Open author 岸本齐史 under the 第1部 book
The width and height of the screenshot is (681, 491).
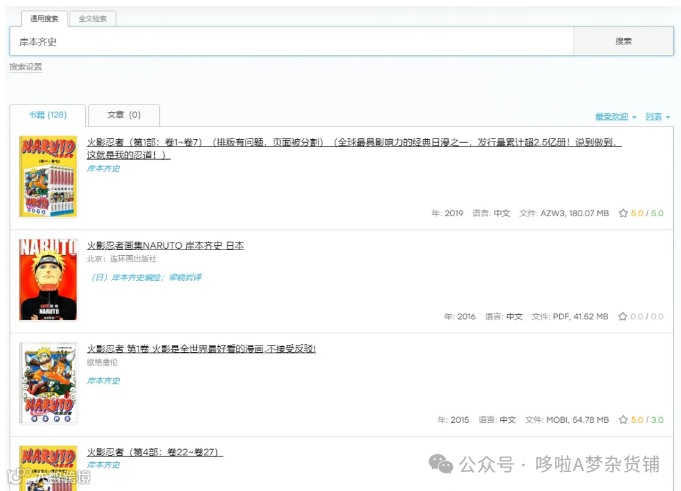pos(103,168)
